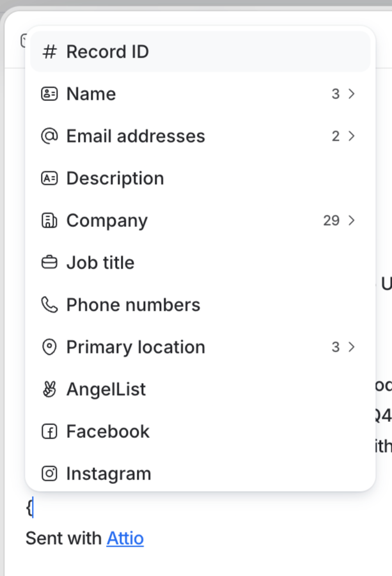Click the text attribute icon beside Description
The image size is (392, 576).
(x=49, y=178)
